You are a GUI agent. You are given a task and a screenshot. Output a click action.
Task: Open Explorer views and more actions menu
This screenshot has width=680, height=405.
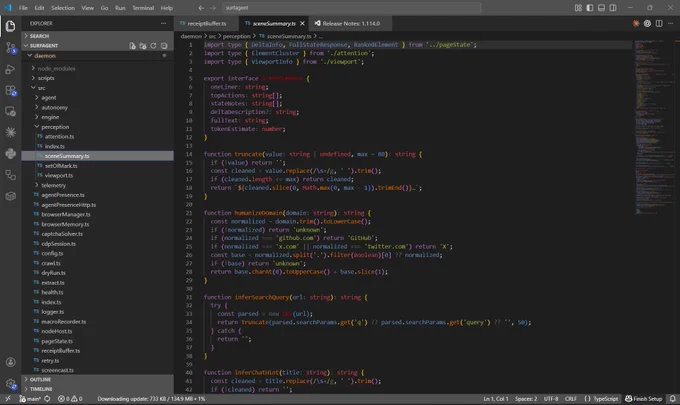163,23
